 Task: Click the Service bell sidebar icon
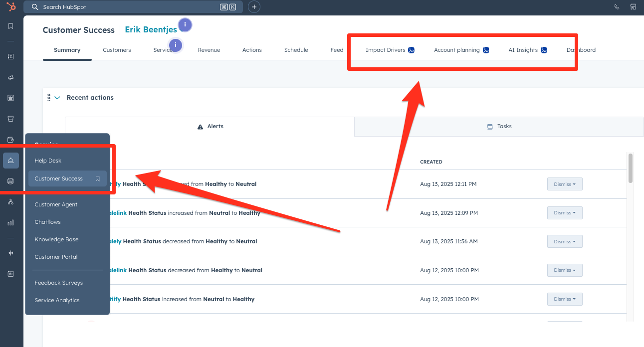(11, 160)
